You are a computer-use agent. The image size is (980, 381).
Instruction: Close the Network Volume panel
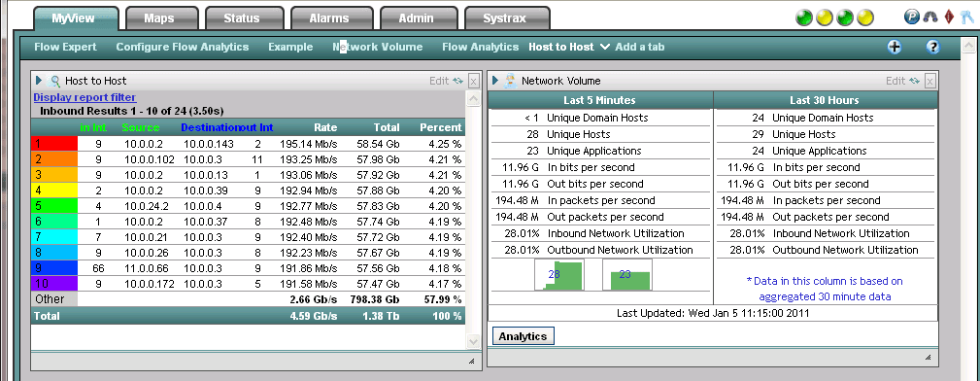tap(930, 81)
